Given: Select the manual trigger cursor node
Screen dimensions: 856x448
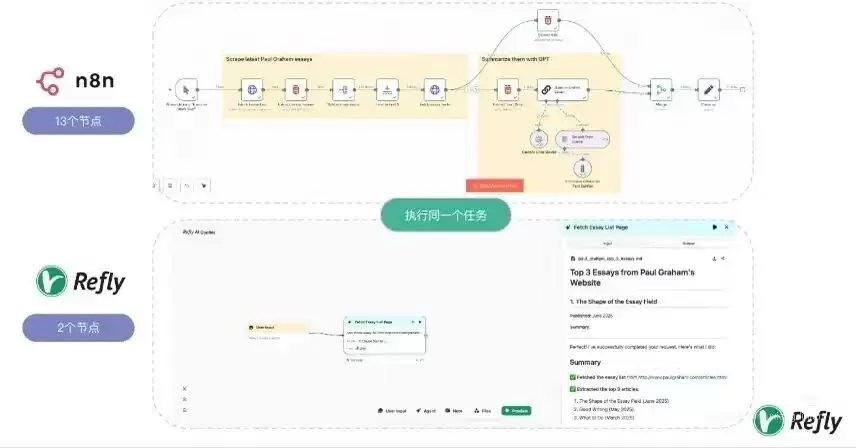Looking at the screenshot, I should tap(186, 89).
